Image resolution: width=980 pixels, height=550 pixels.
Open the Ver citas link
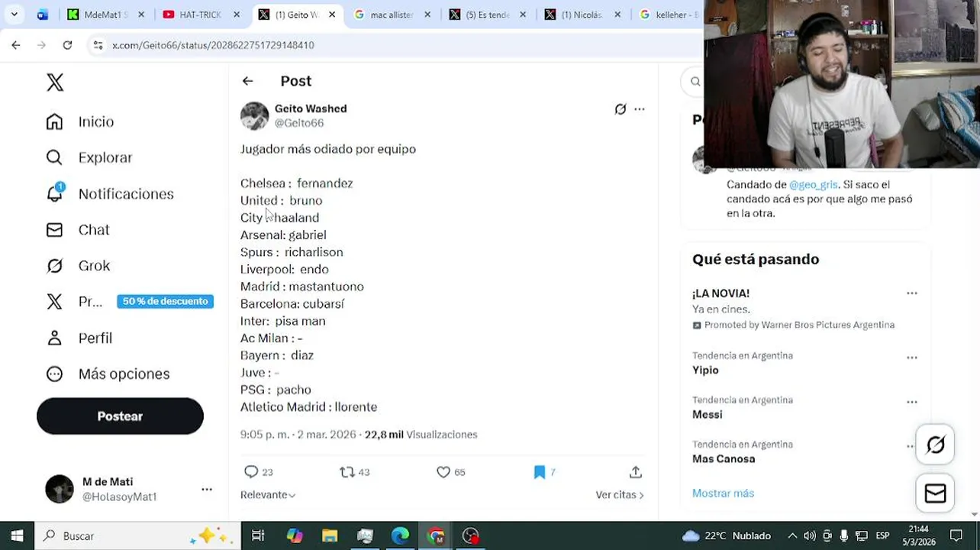coord(620,495)
